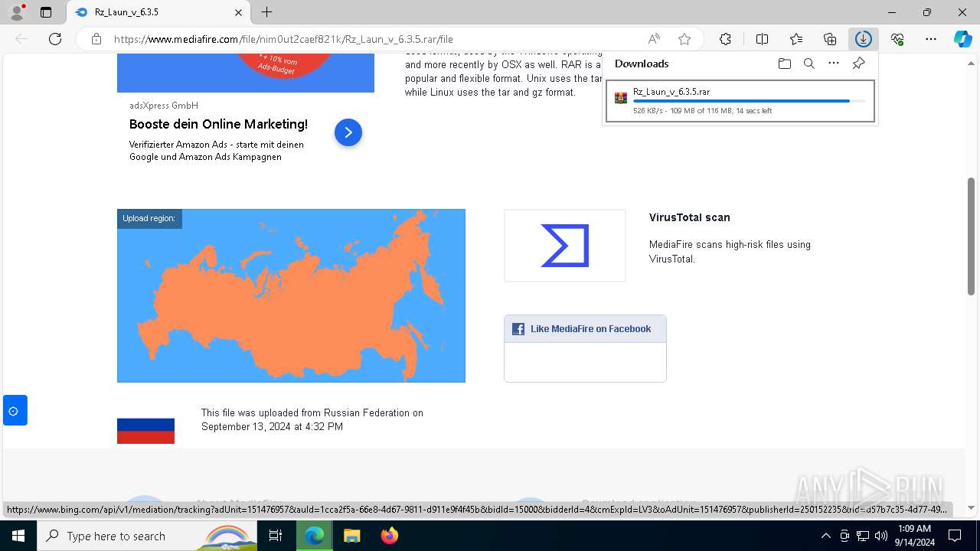The image size is (980, 551).
Task: Open Task View on taskbar
Action: [276, 536]
